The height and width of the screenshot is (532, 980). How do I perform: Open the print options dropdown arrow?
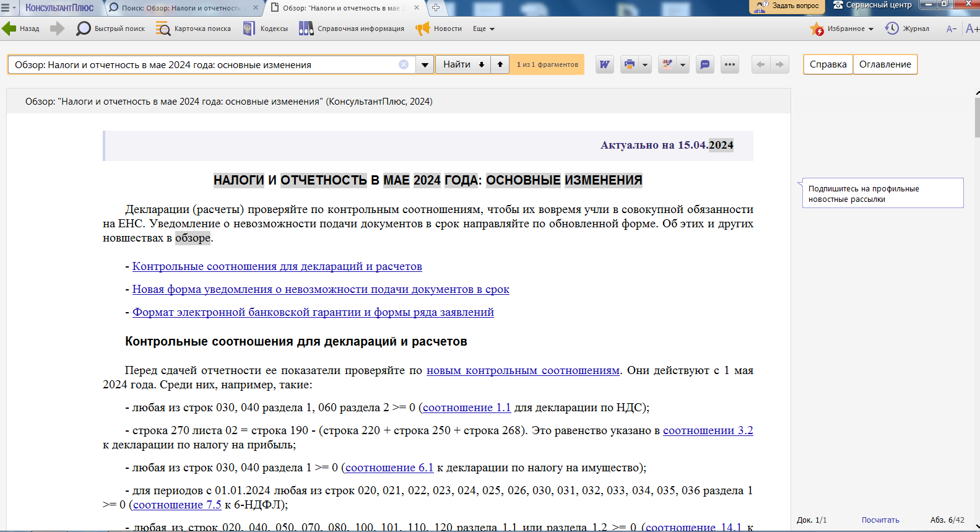click(645, 64)
